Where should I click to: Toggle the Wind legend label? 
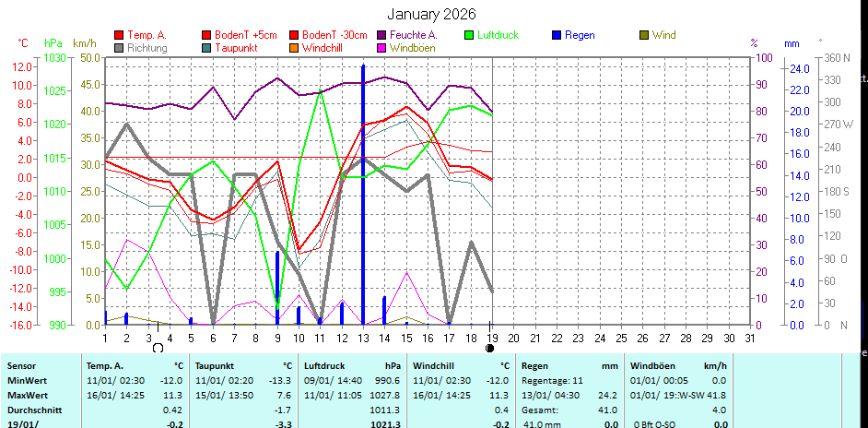(663, 36)
